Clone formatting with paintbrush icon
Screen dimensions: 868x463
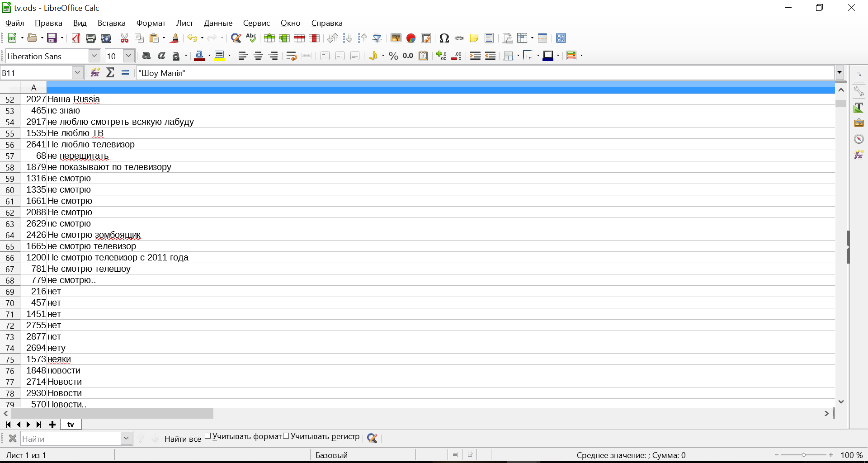coord(175,38)
